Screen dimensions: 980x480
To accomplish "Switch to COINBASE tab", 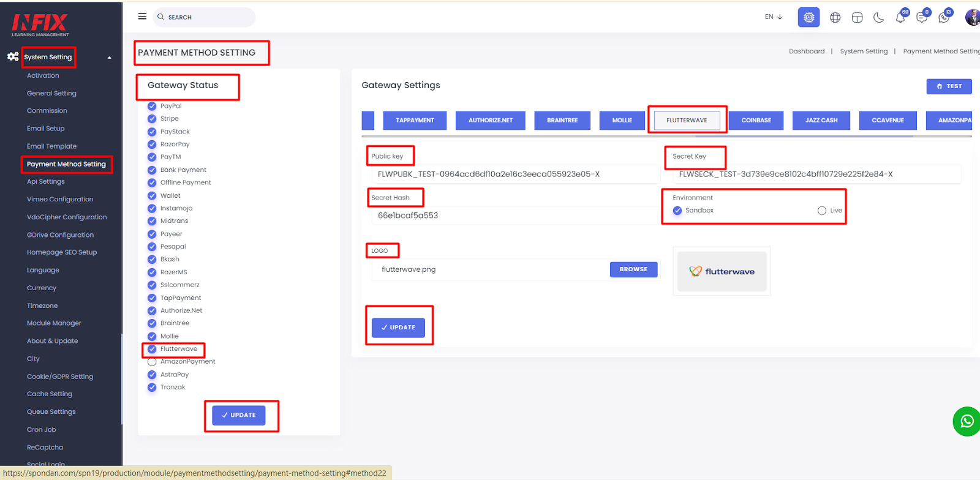I will [x=756, y=121].
